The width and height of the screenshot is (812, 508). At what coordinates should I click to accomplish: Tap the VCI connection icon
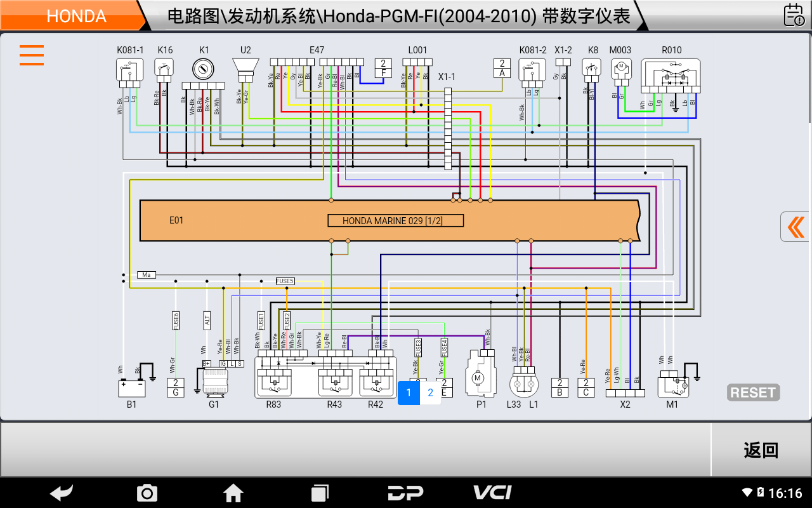(x=492, y=492)
